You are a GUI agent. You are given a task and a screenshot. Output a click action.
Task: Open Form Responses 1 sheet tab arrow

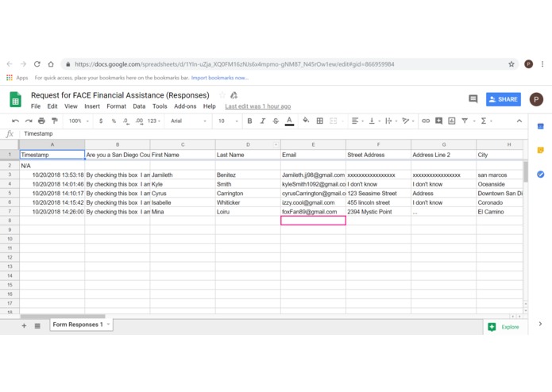pyautogui.click(x=109, y=324)
